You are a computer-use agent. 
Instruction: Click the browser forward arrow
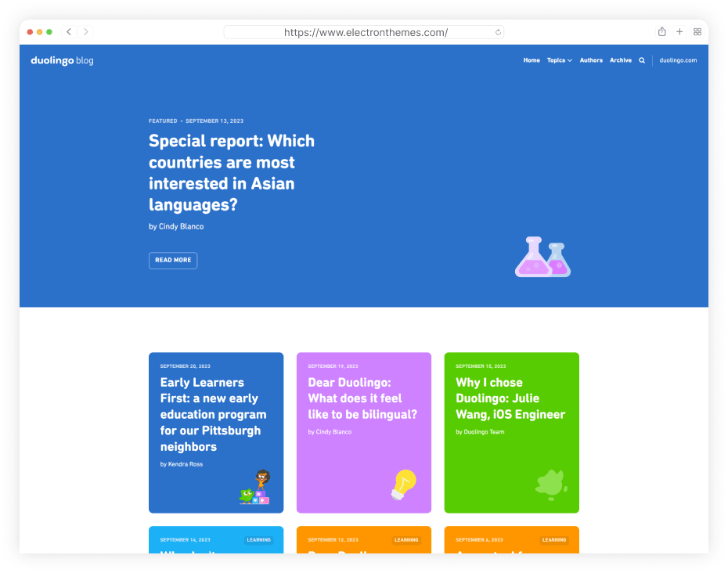point(86,31)
